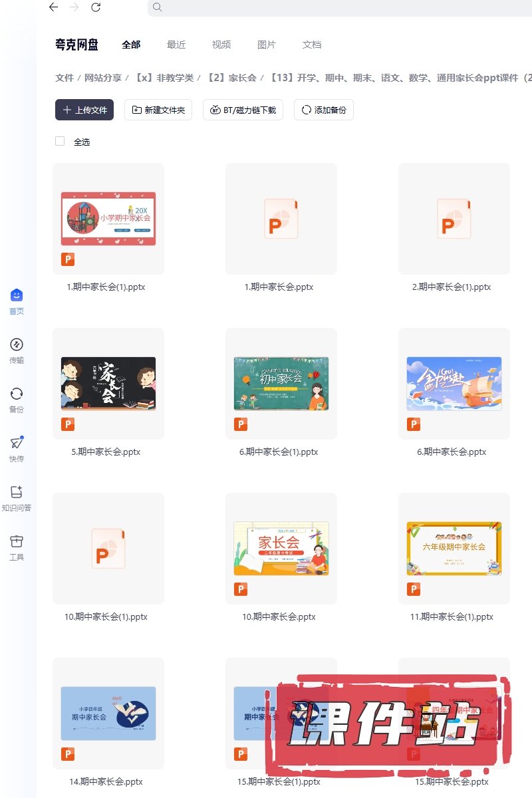Viewport: 532px width, 798px height.
Task: Open the 工具 tools sidebar icon
Action: (x=17, y=542)
